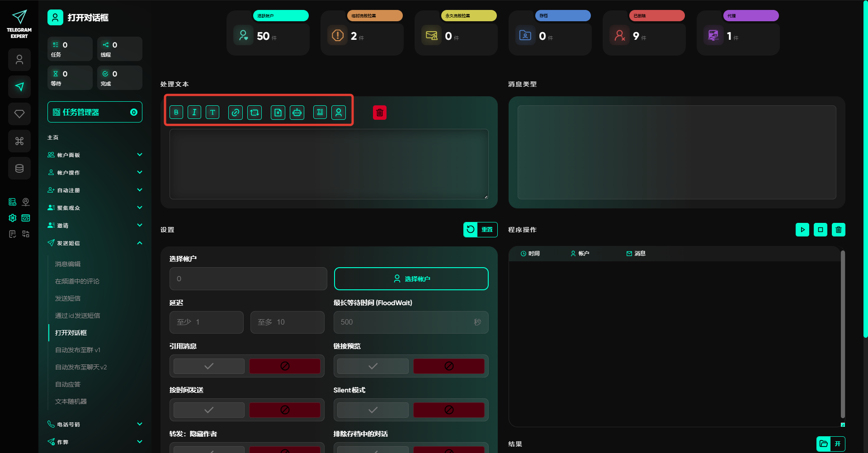Click the database icon in the left sidebar
The width and height of the screenshot is (868, 453).
(19, 168)
